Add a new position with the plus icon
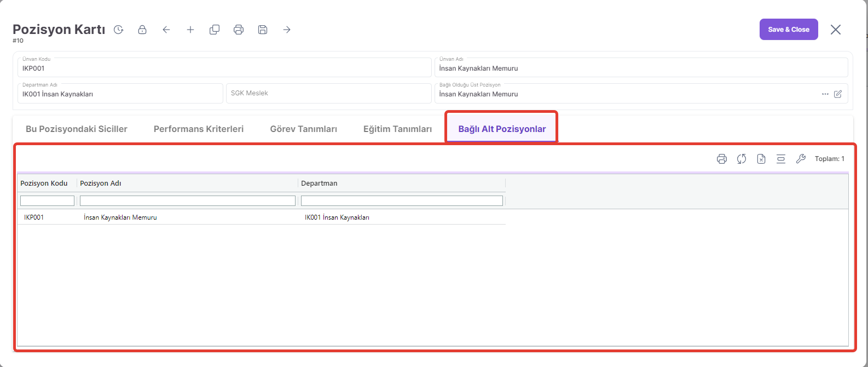Screen dimensions: 868x367 tap(190, 30)
